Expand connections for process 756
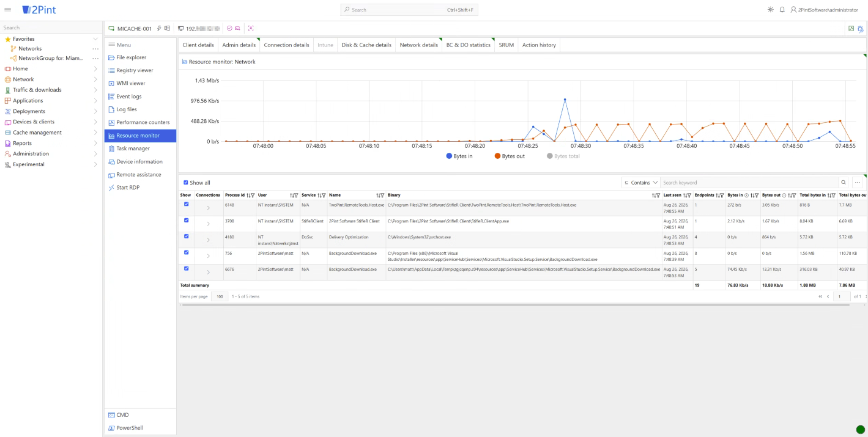This screenshot has width=868, height=437. point(208,255)
